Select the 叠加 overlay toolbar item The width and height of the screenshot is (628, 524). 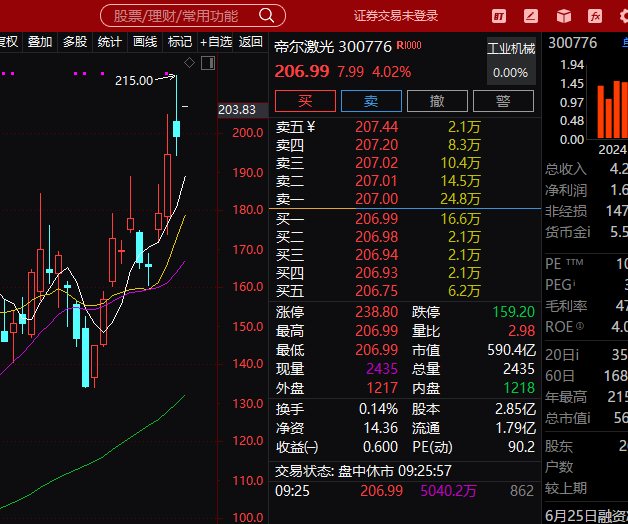pos(40,42)
